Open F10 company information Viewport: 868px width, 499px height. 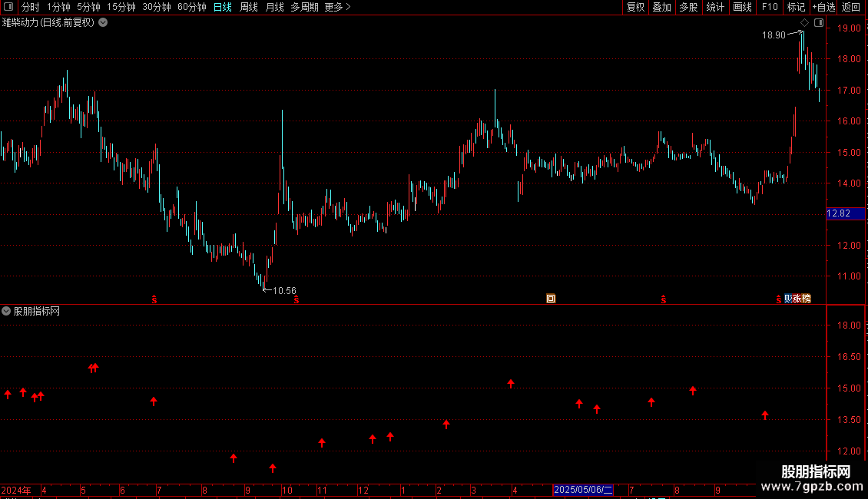coord(770,7)
